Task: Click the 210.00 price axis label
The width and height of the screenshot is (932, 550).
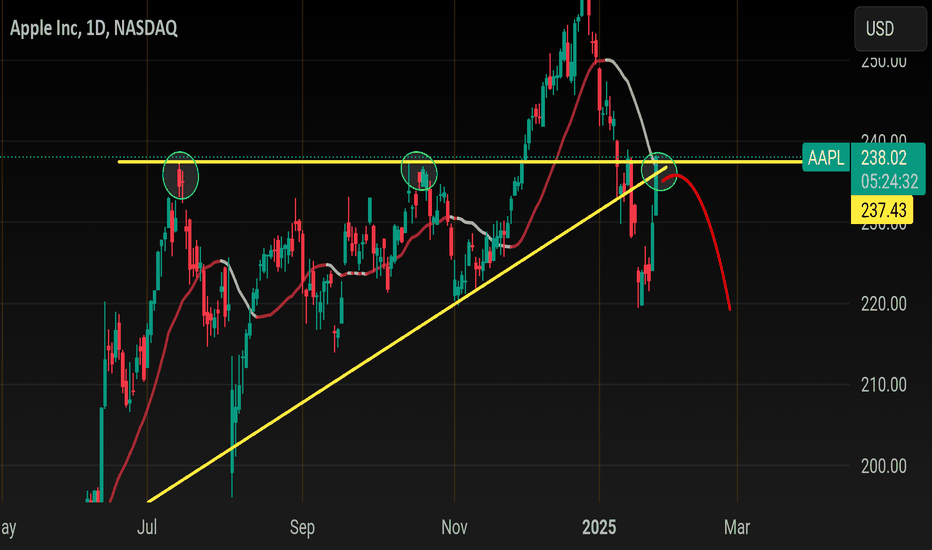Action: click(x=884, y=385)
